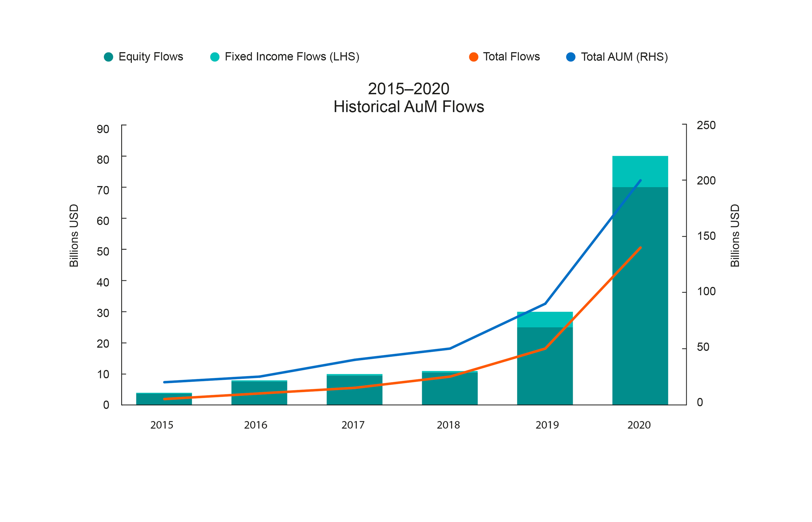Click the 2017 bar
Image resolution: width=812 pixels, height=522 pixels.
355,390
